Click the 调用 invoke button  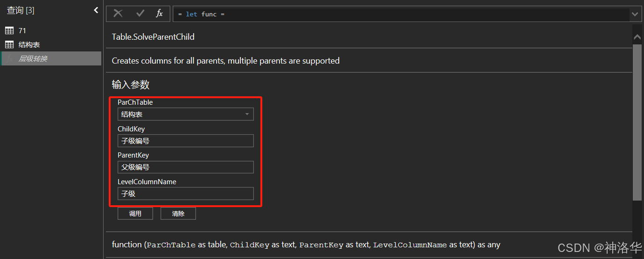135,214
